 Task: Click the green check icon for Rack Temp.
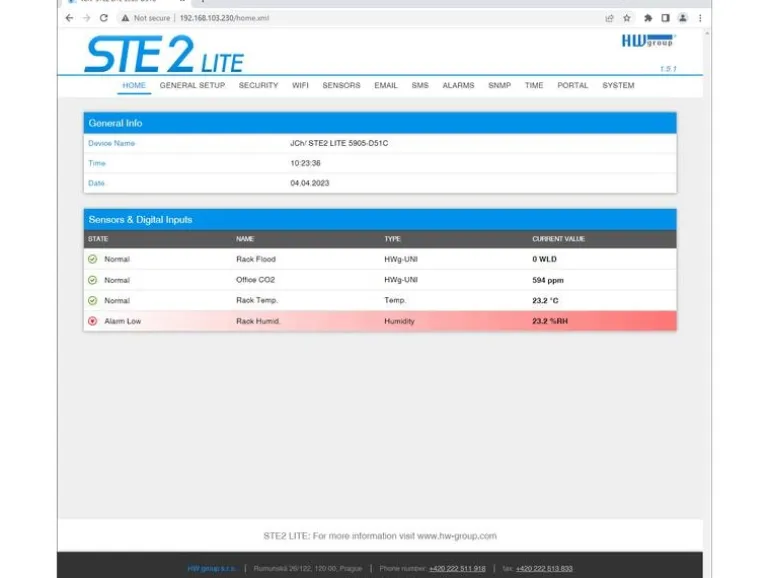92,301
